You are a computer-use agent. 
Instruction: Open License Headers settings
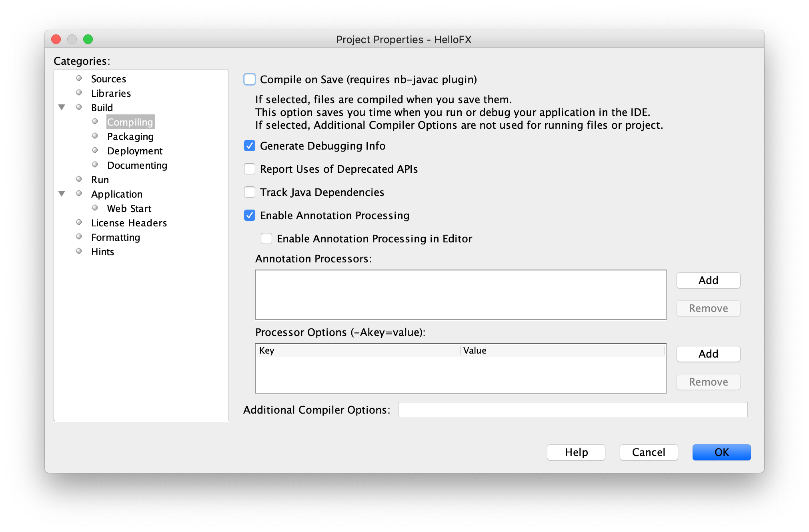click(129, 223)
